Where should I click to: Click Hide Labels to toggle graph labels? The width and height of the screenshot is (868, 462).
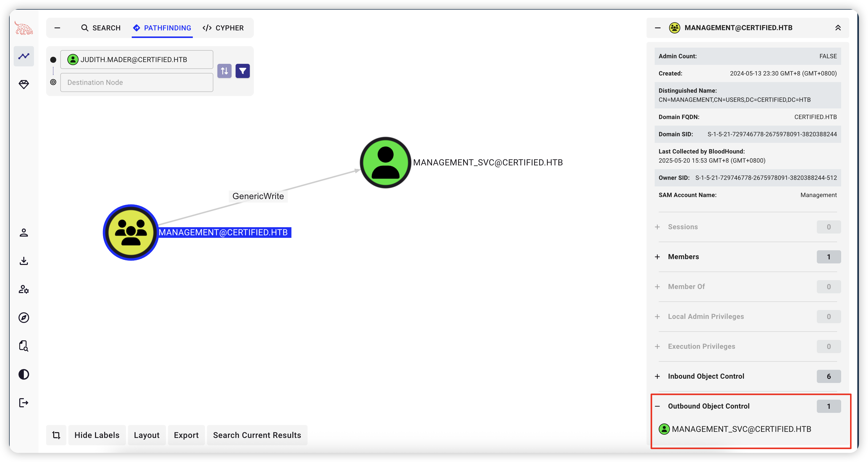pyautogui.click(x=97, y=435)
